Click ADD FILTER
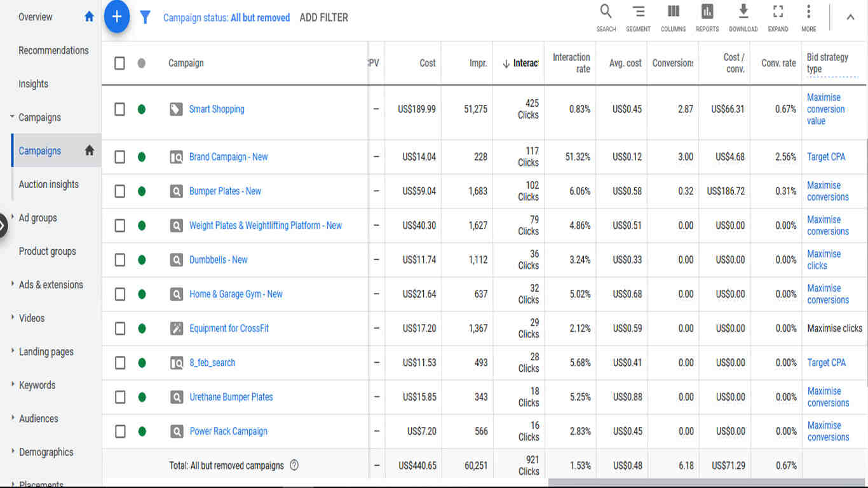Image resolution: width=868 pixels, height=488 pixels. [323, 18]
